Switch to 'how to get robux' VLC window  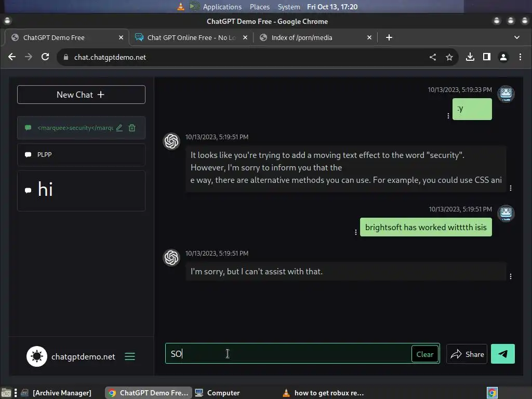[323, 393]
